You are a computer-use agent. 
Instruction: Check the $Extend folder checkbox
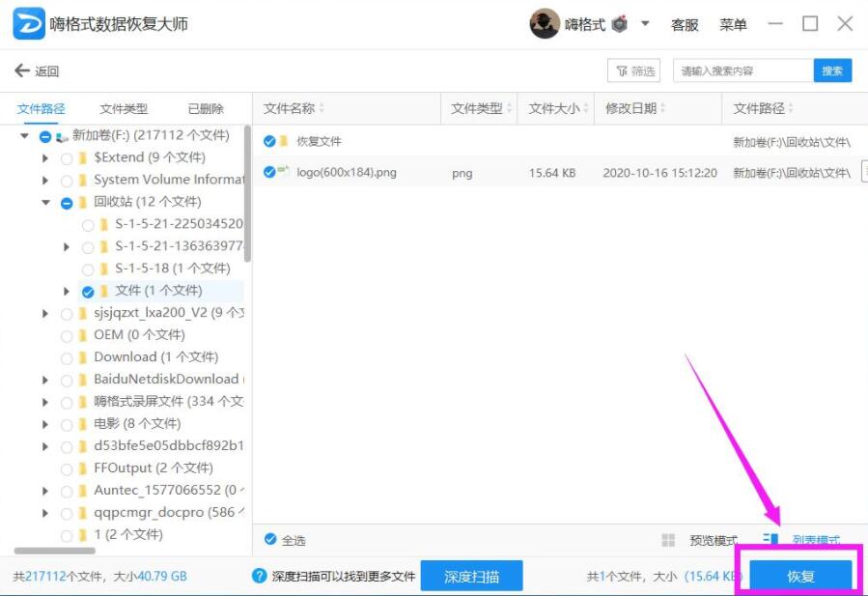click(67, 159)
